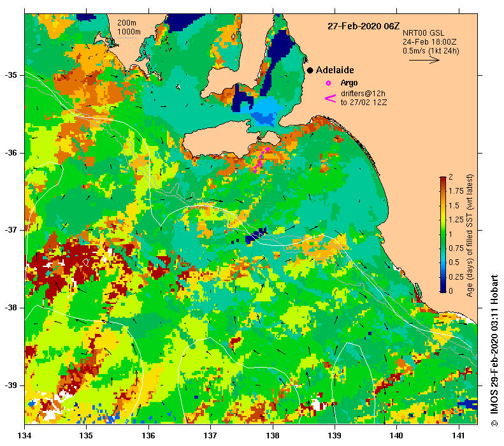
Task: Click the colorbar tick label '1.5'
Action: (x=454, y=206)
